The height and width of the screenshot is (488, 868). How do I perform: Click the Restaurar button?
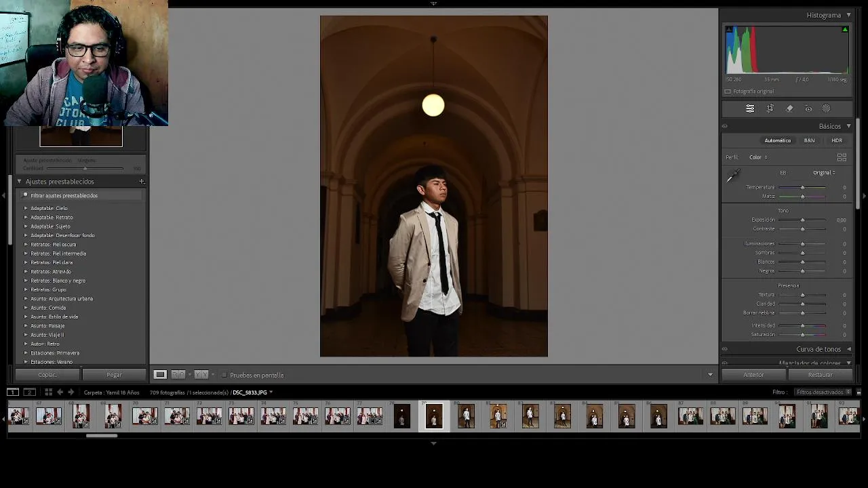pos(820,375)
